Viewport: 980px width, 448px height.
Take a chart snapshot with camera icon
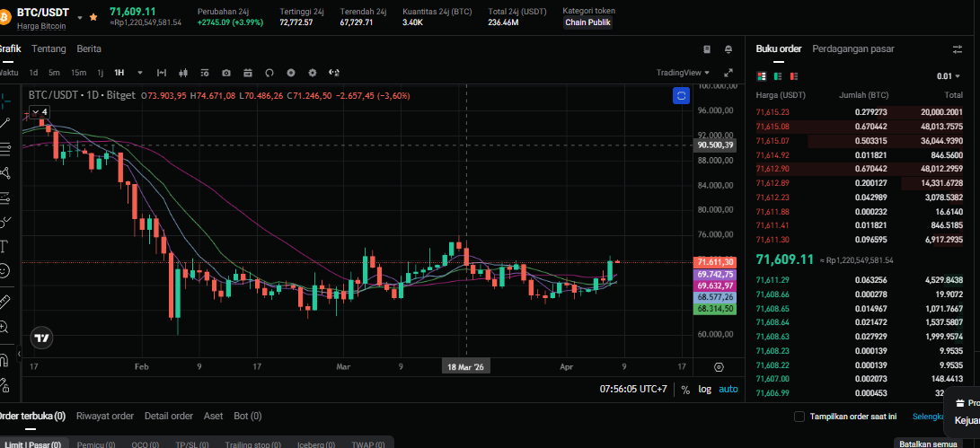225,73
